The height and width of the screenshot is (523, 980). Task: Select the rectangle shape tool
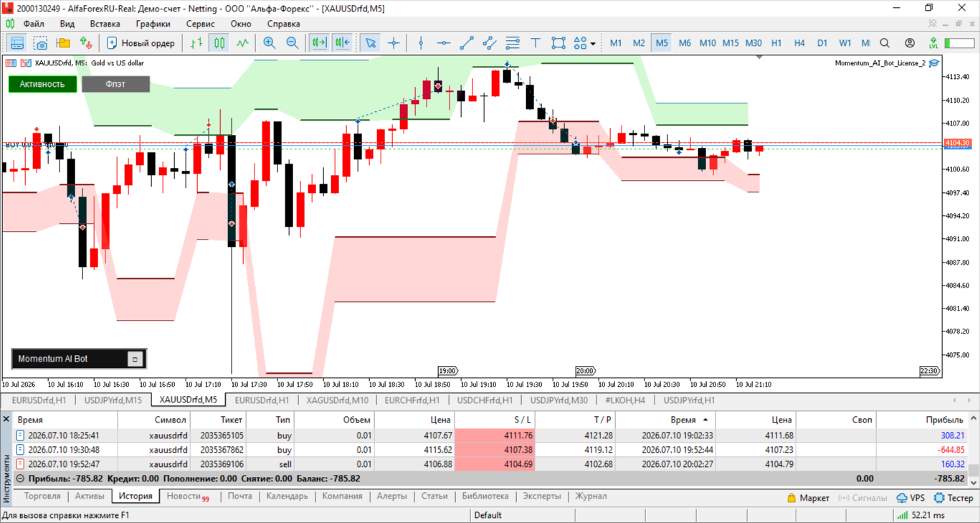(x=558, y=43)
